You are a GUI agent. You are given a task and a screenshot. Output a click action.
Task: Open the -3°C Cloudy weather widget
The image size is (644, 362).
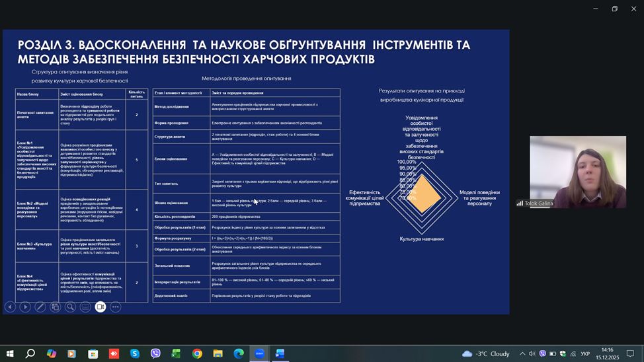(486, 354)
